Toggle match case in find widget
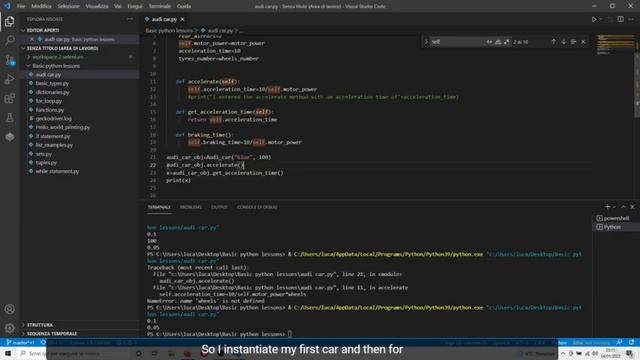The width and height of the screenshot is (640, 360). (x=489, y=42)
